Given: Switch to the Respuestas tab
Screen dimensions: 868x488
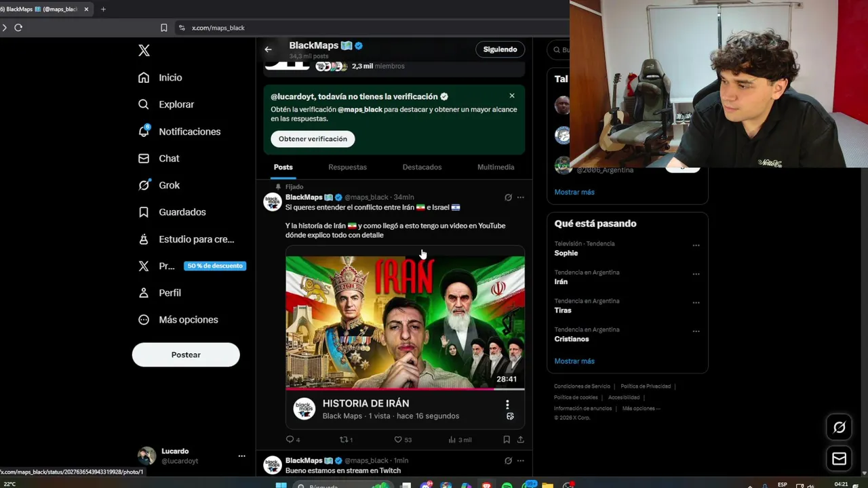Looking at the screenshot, I should tap(347, 167).
